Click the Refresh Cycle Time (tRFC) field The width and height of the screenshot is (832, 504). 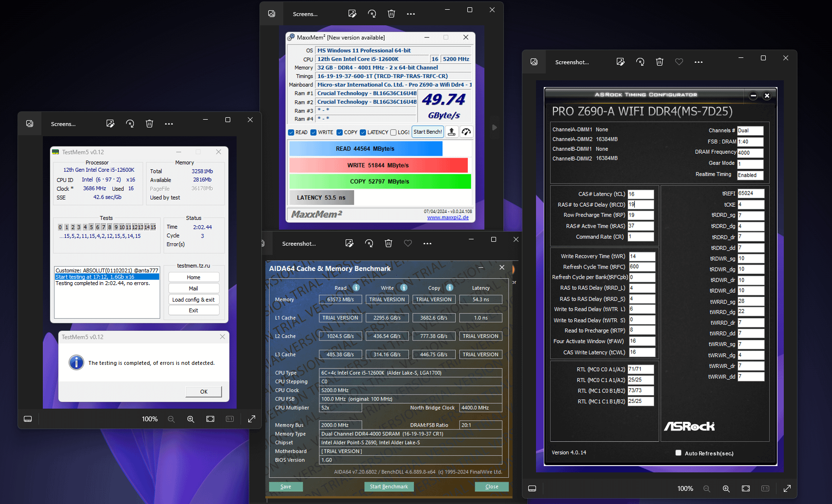[x=642, y=267]
